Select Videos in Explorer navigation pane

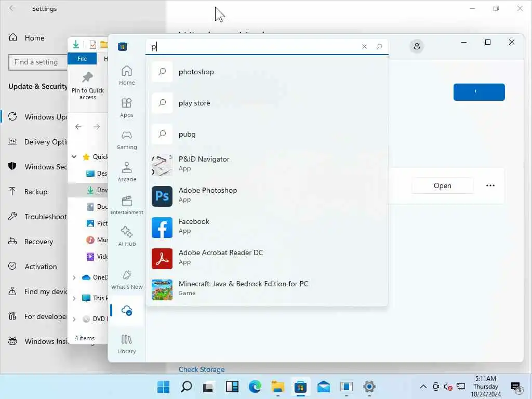click(x=97, y=257)
